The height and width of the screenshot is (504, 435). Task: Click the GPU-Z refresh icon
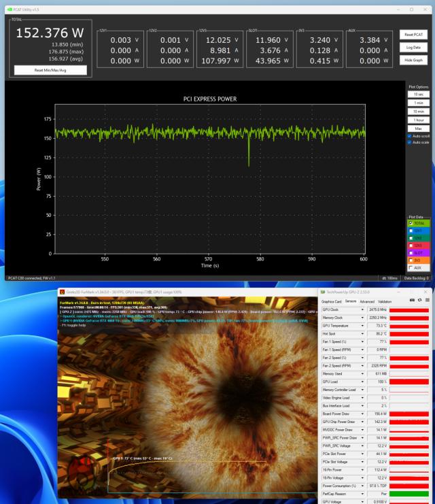coord(421,301)
